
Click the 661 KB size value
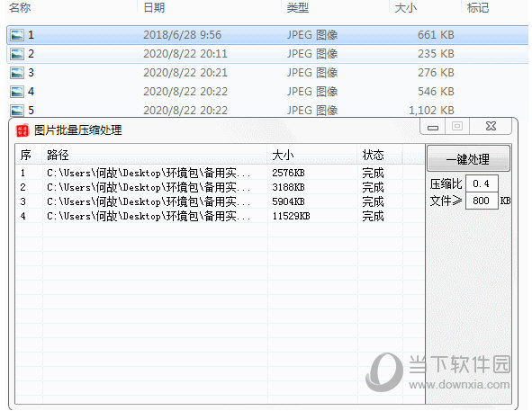click(436, 35)
